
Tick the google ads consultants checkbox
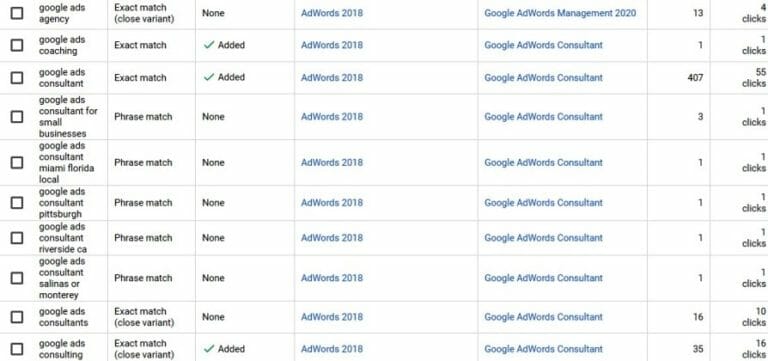tap(17, 317)
